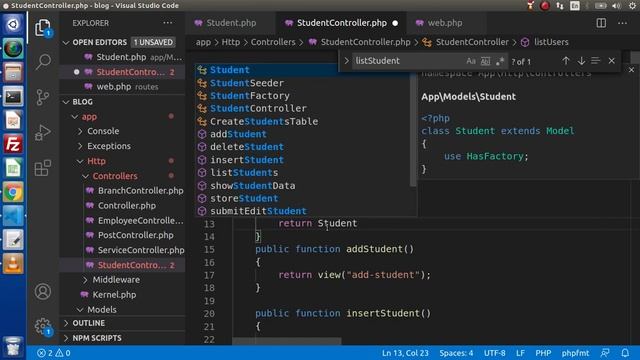Open errors and warnings in status bar
The image size is (640, 360).
pos(54,353)
